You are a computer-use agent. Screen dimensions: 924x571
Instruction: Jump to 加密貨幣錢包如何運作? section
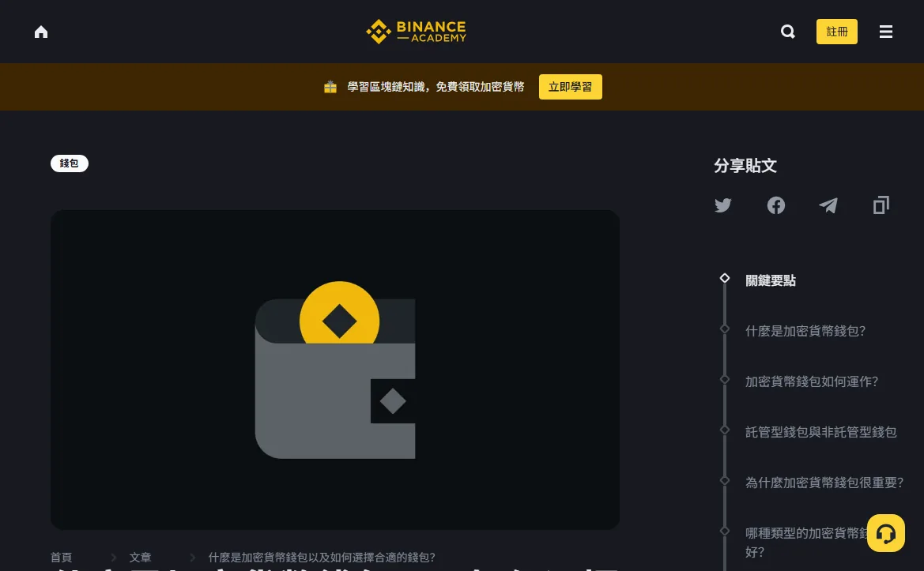coord(812,382)
